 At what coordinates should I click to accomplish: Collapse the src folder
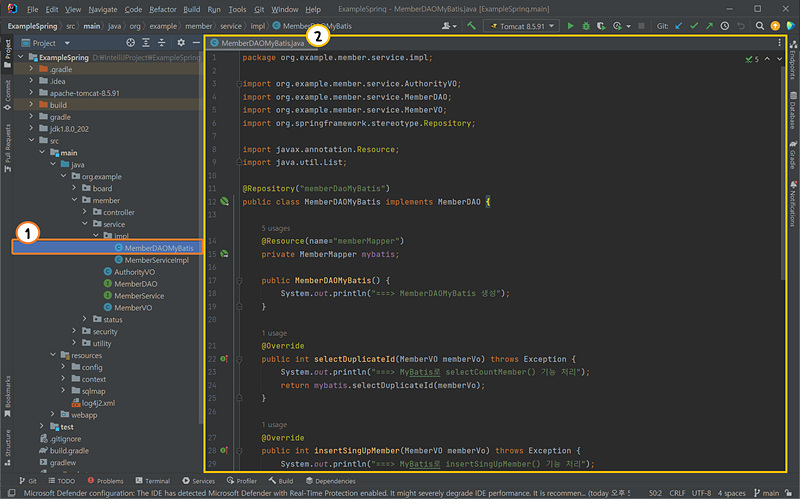(31, 140)
